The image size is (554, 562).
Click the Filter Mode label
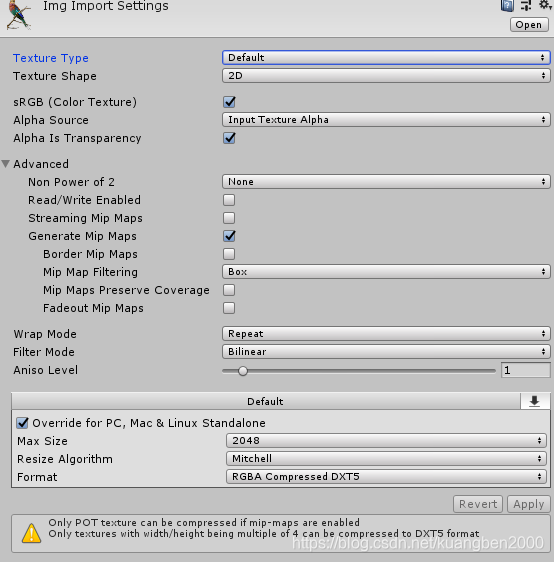tap(44, 352)
